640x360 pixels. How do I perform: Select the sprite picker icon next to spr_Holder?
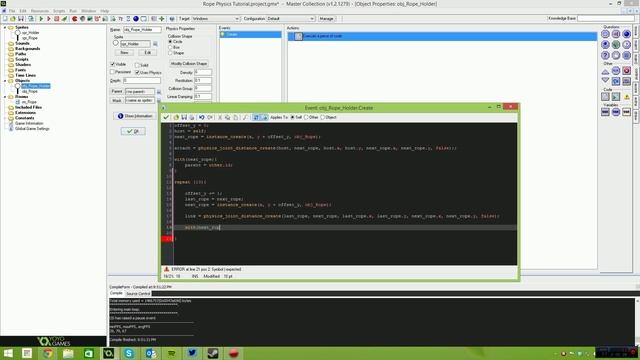[x=155, y=44]
